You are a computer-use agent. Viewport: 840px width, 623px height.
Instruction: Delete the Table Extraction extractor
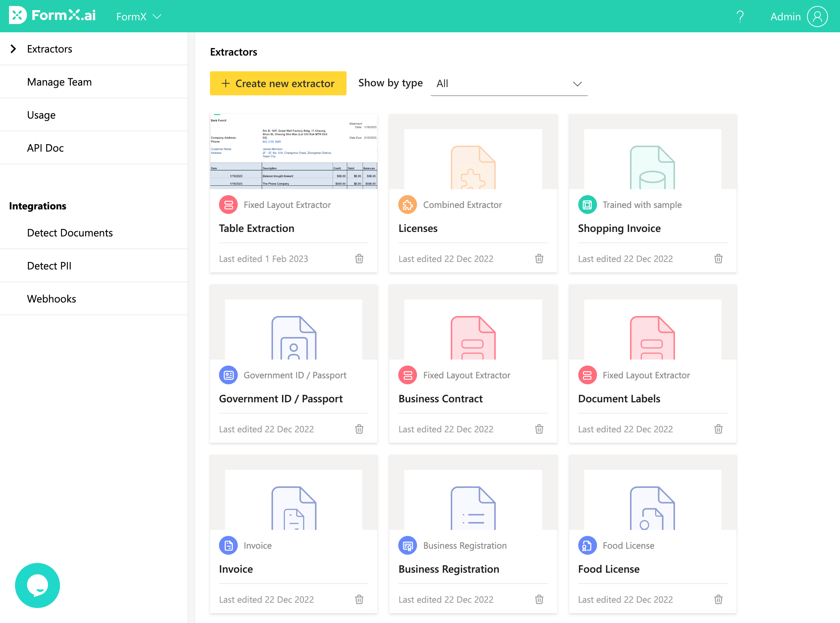coord(359,259)
